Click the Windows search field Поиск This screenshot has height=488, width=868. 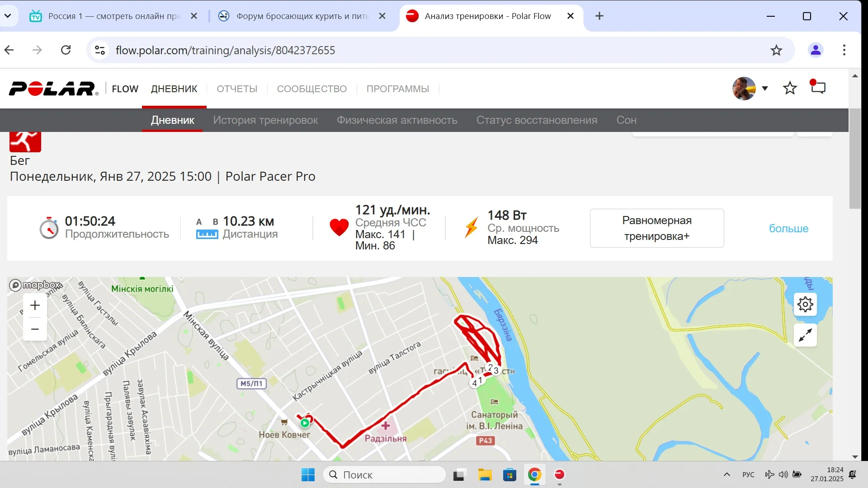[x=384, y=475]
